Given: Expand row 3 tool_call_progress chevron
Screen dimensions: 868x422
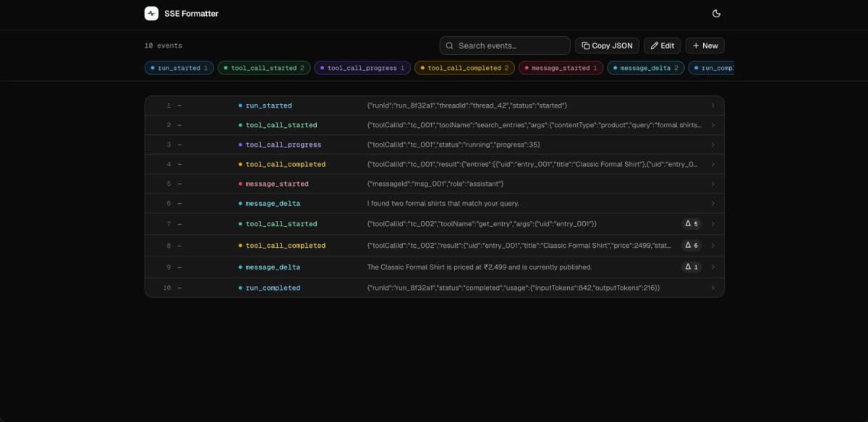Looking at the screenshot, I should point(712,145).
